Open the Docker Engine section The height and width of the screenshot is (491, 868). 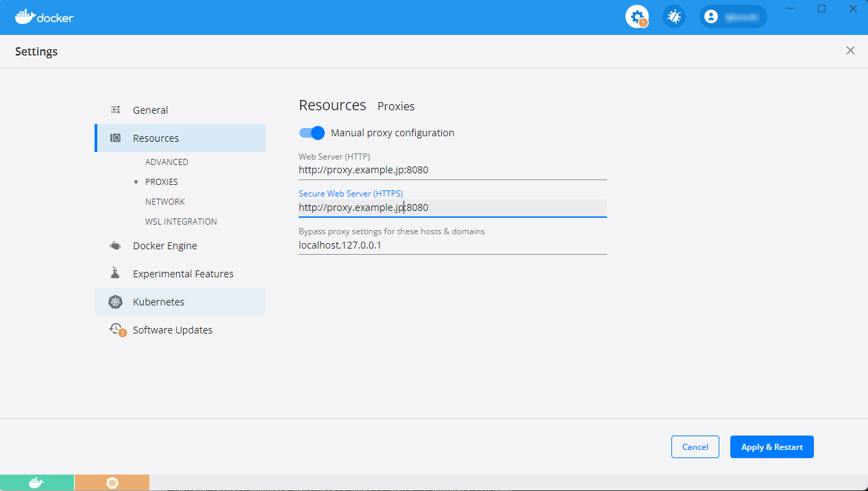coord(180,246)
